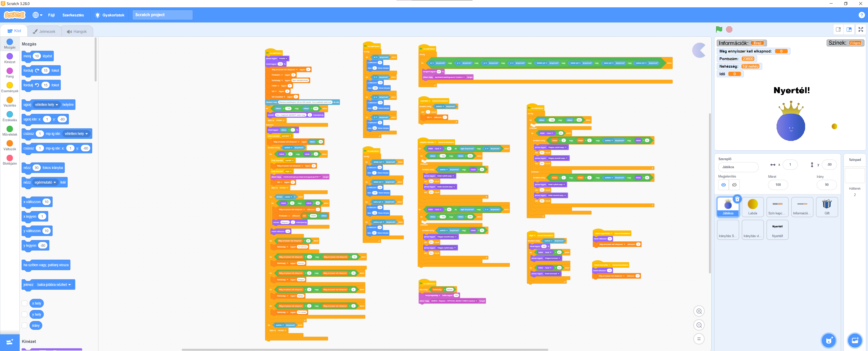Enter full screen stage mode
Image resolution: width=868 pixels, height=351 pixels.
tap(861, 29)
